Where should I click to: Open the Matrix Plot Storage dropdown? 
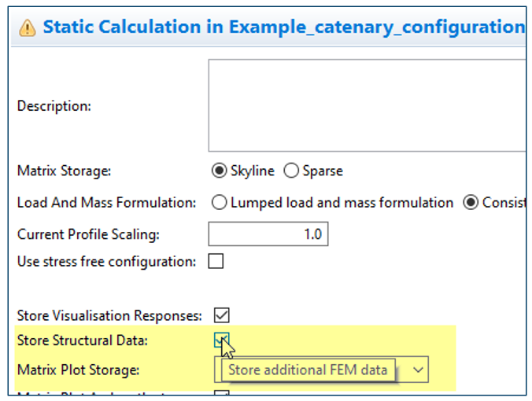pos(315,370)
